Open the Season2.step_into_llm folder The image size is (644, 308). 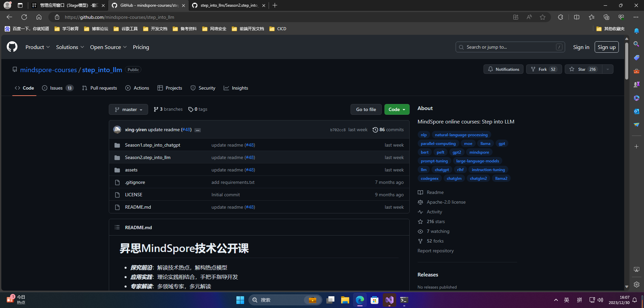[148, 157]
